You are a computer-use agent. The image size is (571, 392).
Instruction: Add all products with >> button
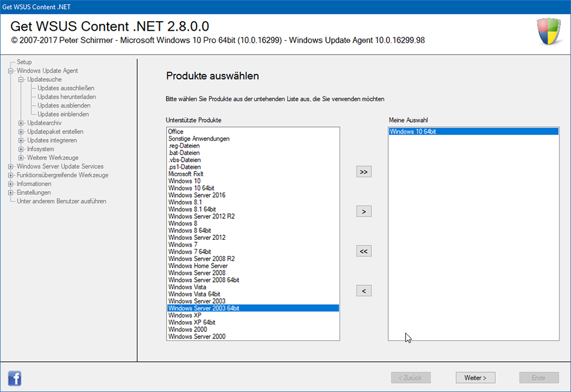[364, 172]
